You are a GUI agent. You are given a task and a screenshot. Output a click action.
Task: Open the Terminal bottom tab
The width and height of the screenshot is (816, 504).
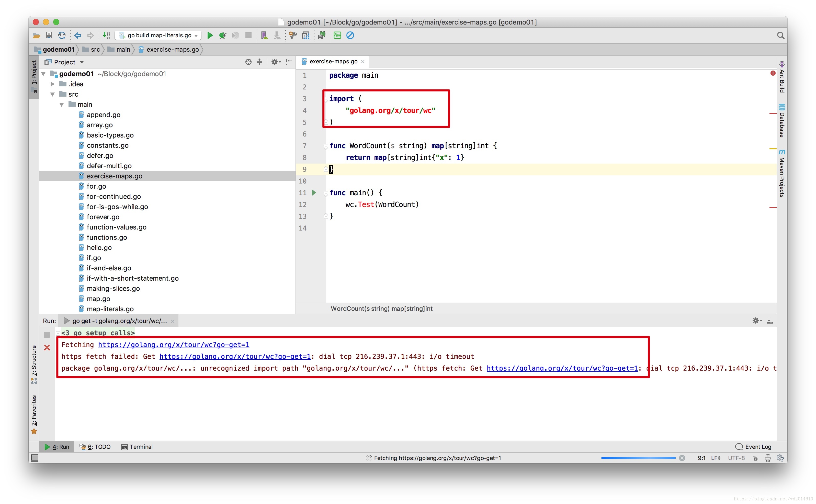point(137,447)
